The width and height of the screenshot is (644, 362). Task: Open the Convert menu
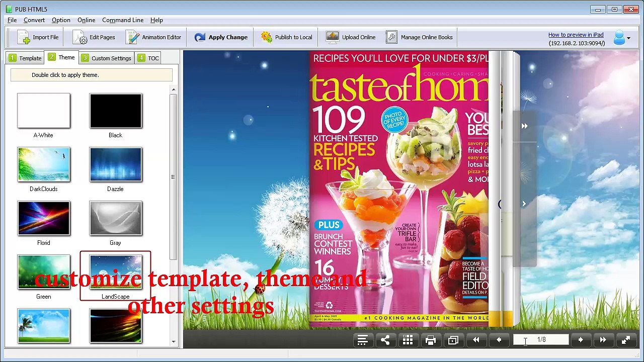(x=34, y=20)
